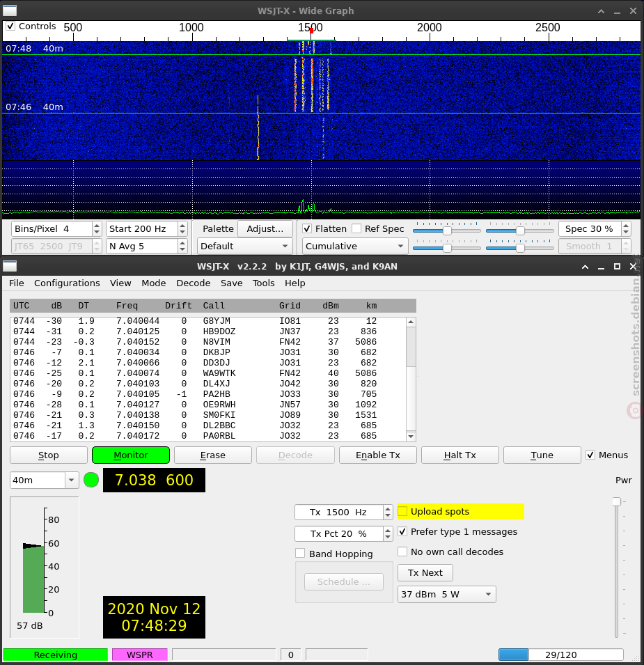Select the decode row for call SM0FKI
Viewport: 644px width, 665px height.
(207, 415)
